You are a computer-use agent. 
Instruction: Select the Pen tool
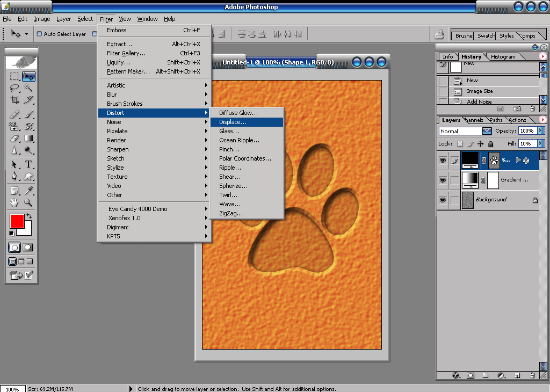pyautogui.click(x=15, y=176)
